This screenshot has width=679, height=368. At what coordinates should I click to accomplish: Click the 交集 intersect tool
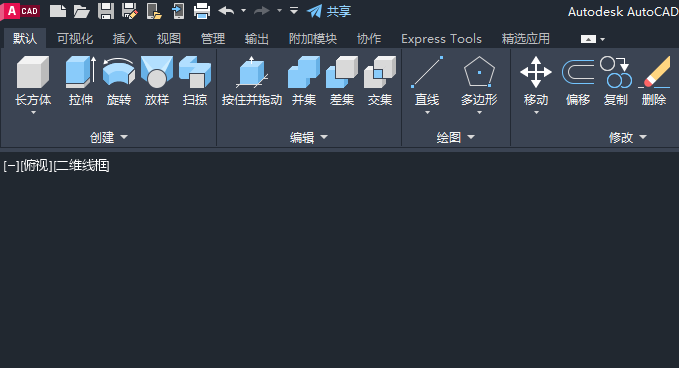380,81
